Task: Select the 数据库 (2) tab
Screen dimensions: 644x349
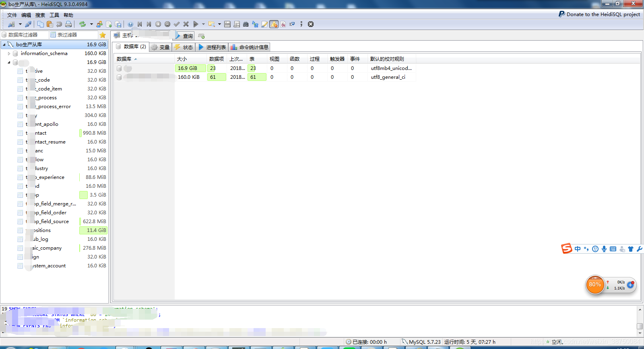Action: click(131, 47)
